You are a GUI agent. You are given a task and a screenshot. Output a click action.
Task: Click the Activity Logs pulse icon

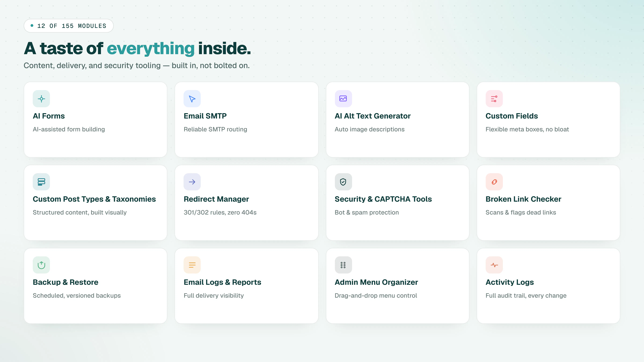pos(494,265)
